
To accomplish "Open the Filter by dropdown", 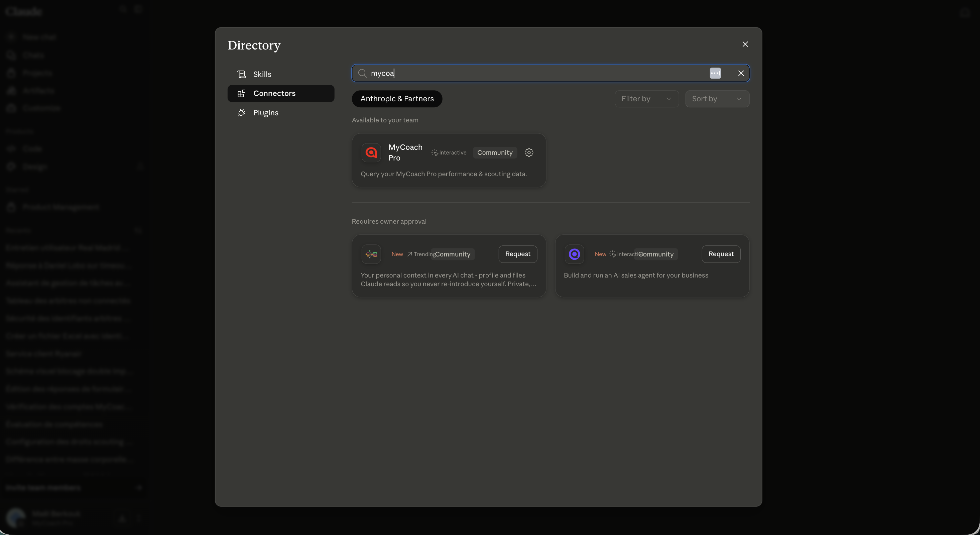I will 646,99.
